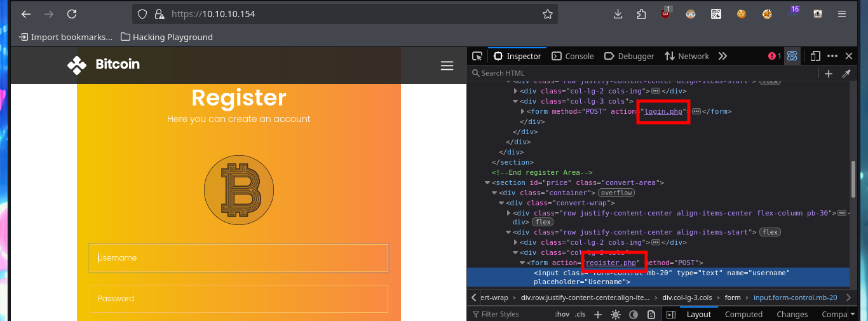This screenshot has height=321, width=868.
Task: Toggle dark color scheme simulation
Action: point(634,314)
